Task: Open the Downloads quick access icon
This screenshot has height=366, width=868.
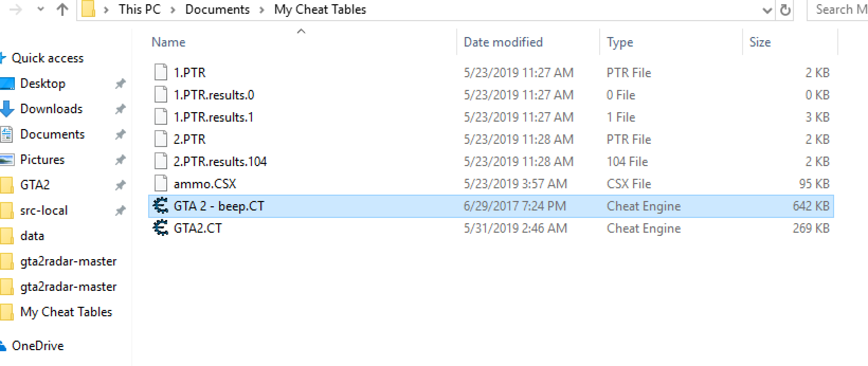Action: coord(7,109)
